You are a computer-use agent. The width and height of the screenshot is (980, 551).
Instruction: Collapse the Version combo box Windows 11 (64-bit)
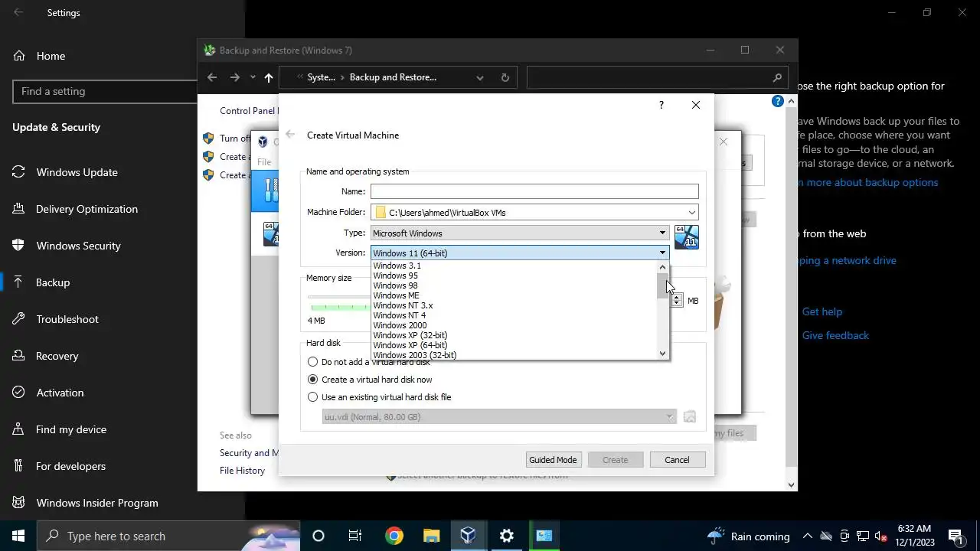(x=520, y=253)
